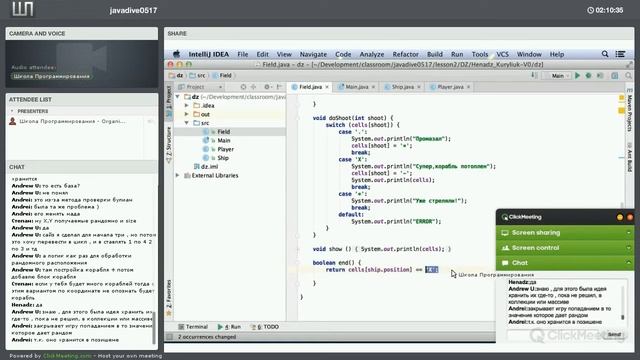Expand Screen control section in ClickMeeting
This screenshot has height=360, width=640.
(565, 248)
